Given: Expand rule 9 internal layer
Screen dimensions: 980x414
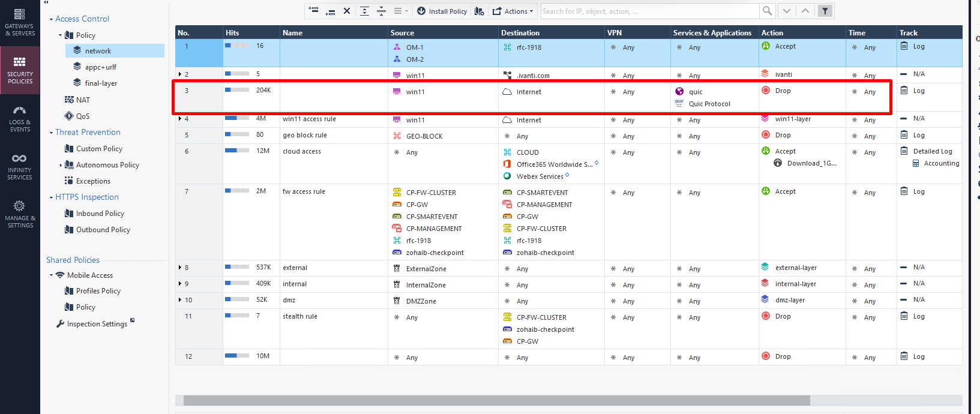Looking at the screenshot, I should pyautogui.click(x=180, y=284).
